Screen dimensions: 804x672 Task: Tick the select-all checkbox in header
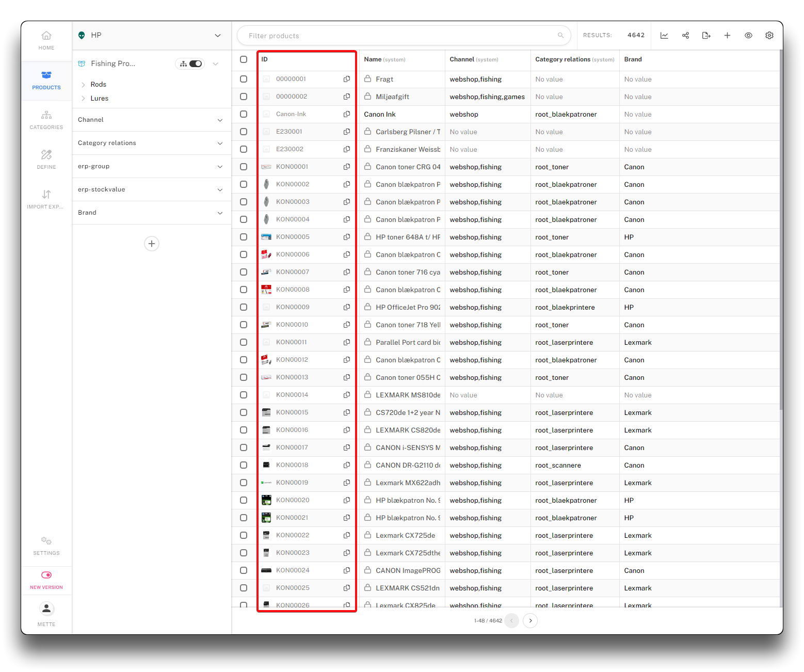244,59
